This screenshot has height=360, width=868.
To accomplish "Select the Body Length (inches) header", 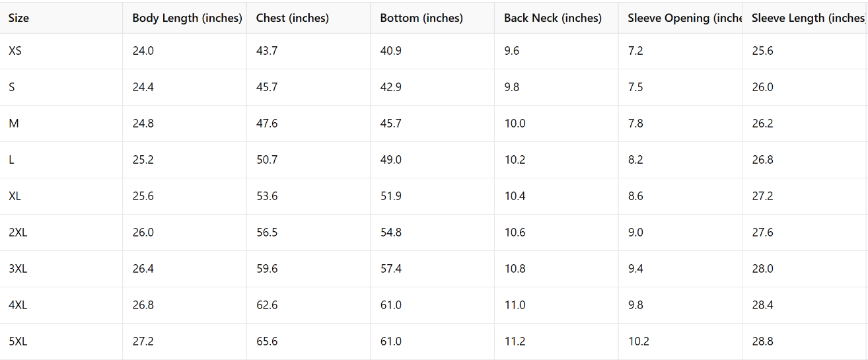I will (187, 18).
